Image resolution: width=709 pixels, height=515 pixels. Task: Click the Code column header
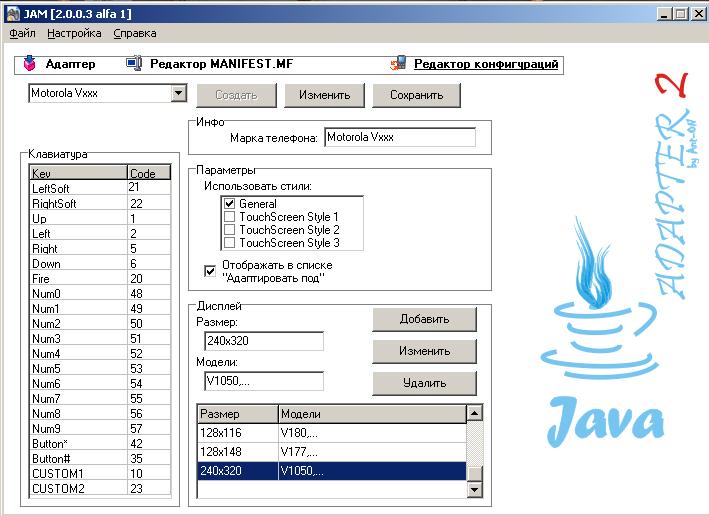[149, 173]
